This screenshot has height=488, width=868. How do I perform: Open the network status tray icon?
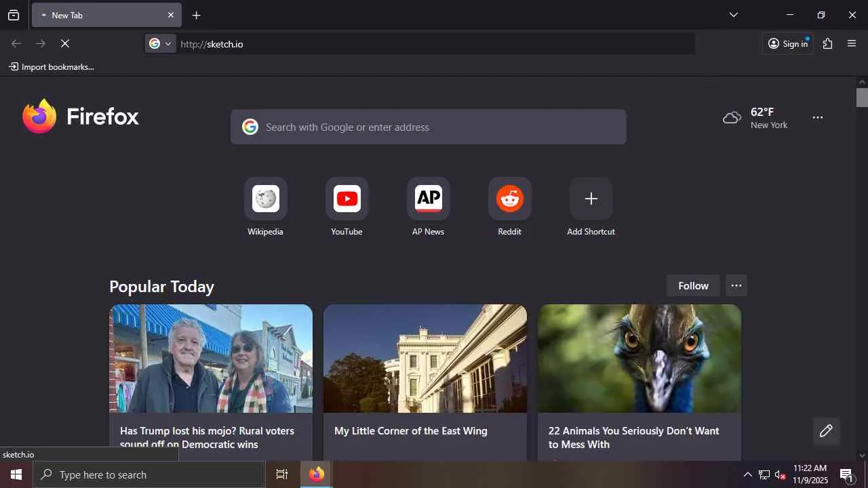click(764, 474)
